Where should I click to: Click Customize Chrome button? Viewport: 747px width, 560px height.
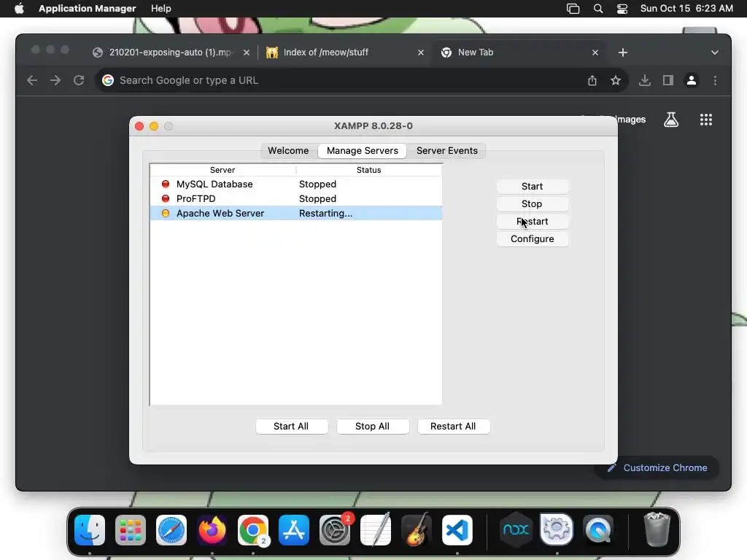click(x=657, y=467)
